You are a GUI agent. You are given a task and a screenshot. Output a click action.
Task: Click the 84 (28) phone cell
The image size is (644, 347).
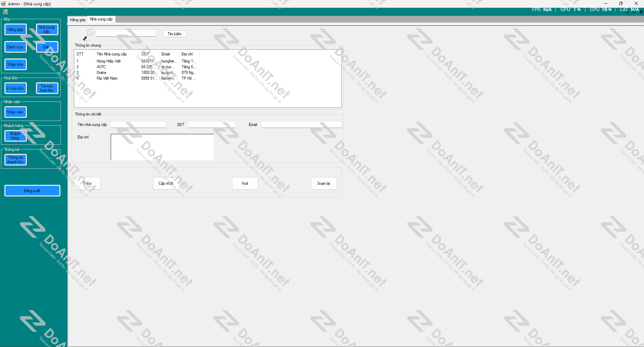point(149,67)
